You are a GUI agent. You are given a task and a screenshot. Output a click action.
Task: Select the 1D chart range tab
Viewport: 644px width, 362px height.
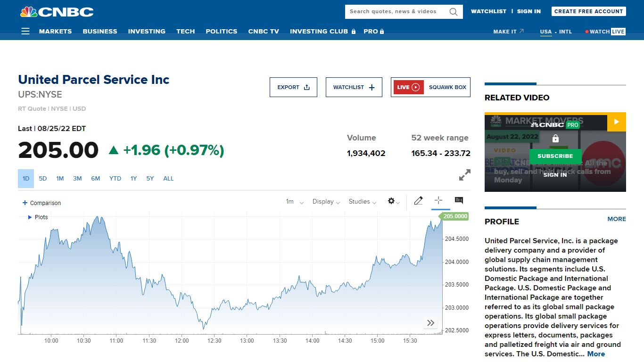26,179
